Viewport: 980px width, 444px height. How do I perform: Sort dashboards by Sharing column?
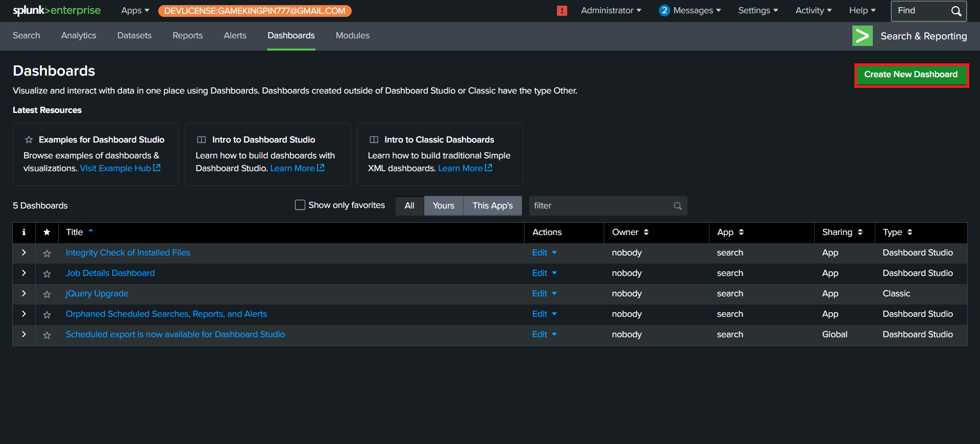point(842,232)
